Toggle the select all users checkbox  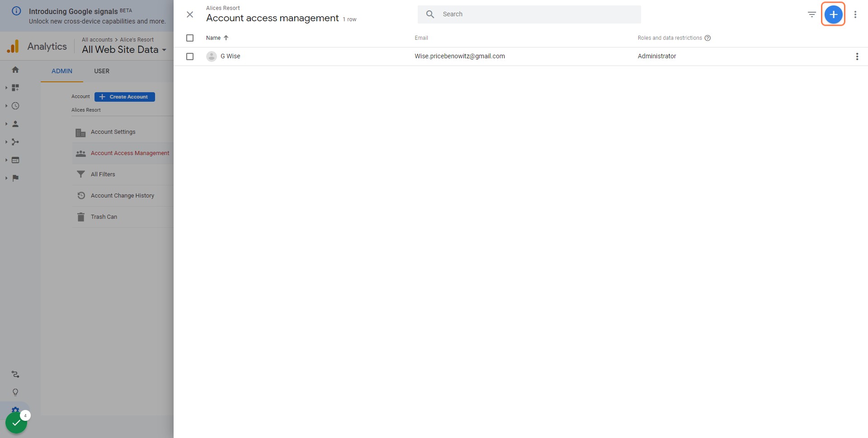(x=190, y=38)
